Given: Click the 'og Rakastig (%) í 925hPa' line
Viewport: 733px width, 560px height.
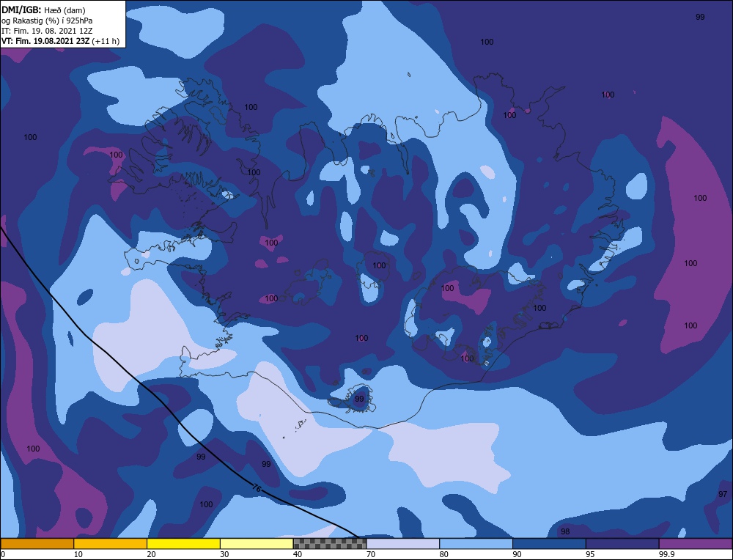Looking at the screenshot, I should coord(47,21).
